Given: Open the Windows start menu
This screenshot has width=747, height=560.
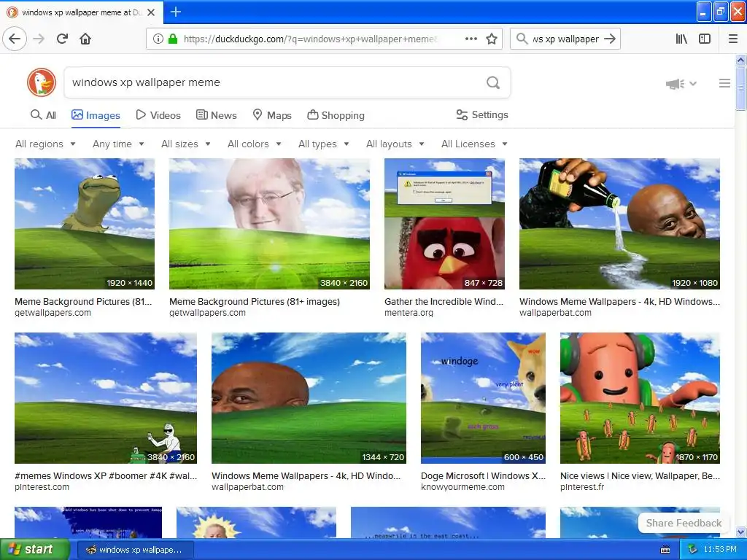Looking at the screenshot, I should [x=35, y=550].
